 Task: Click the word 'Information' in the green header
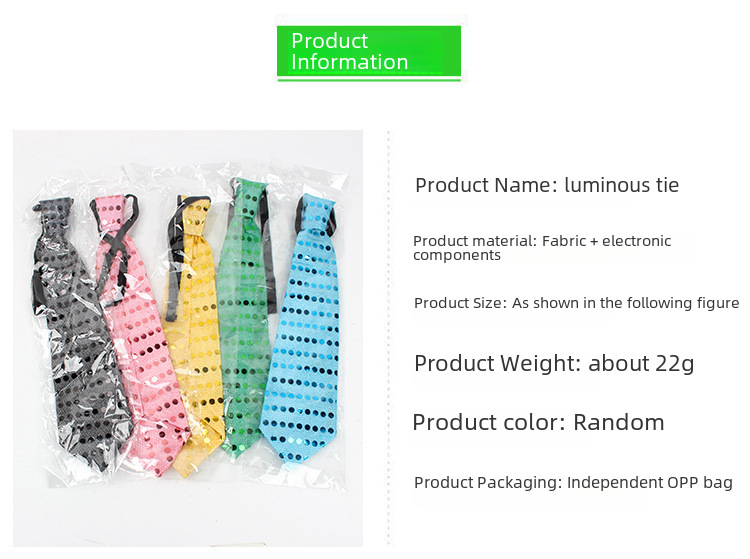click(x=350, y=62)
